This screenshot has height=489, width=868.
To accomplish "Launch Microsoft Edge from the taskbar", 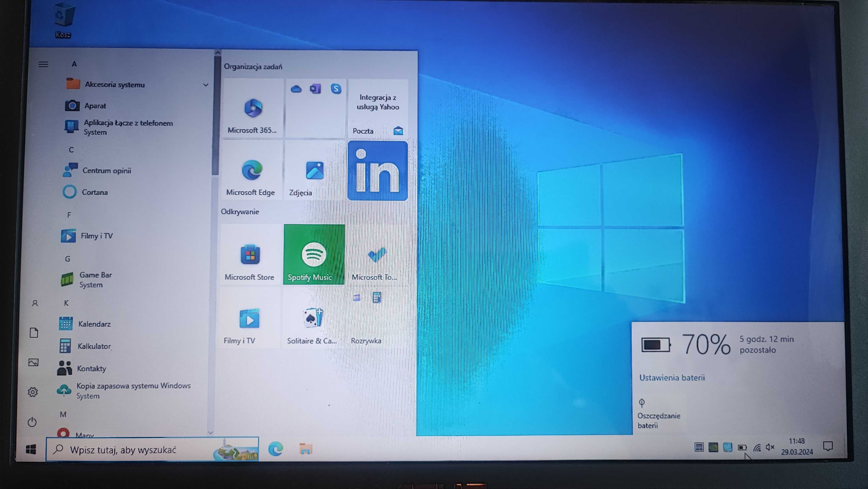I will click(x=276, y=449).
